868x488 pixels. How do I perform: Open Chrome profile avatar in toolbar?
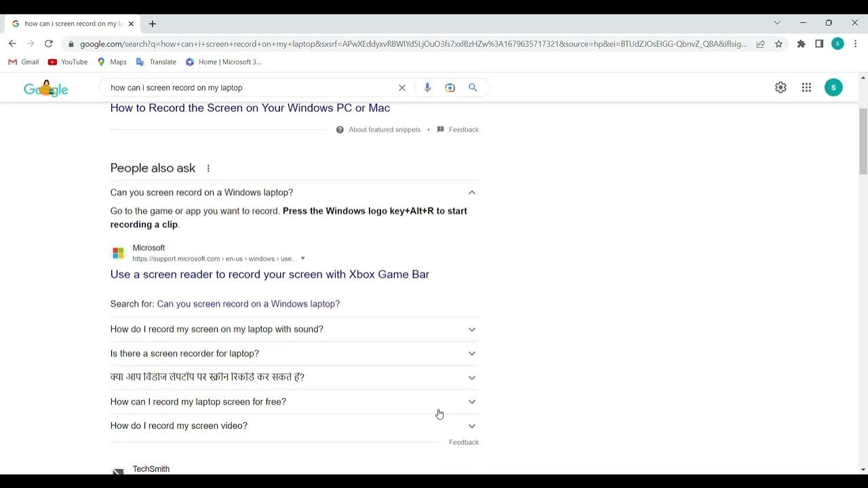837,44
